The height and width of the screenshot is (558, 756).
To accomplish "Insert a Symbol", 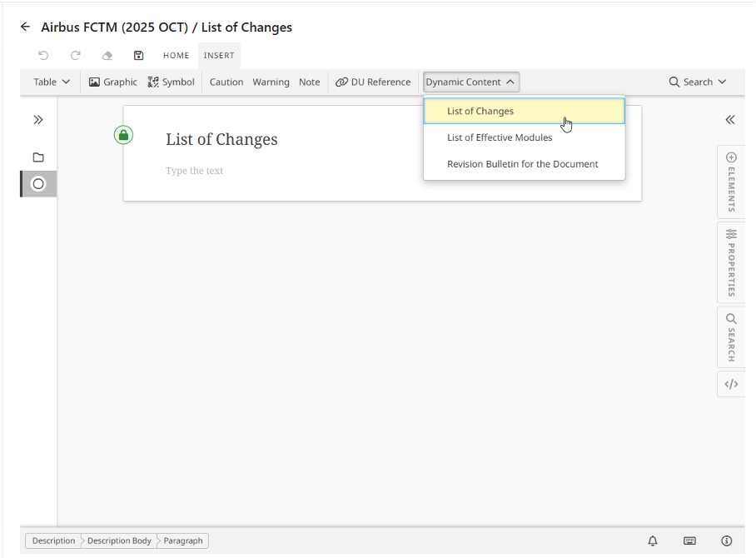I will pyautogui.click(x=172, y=82).
